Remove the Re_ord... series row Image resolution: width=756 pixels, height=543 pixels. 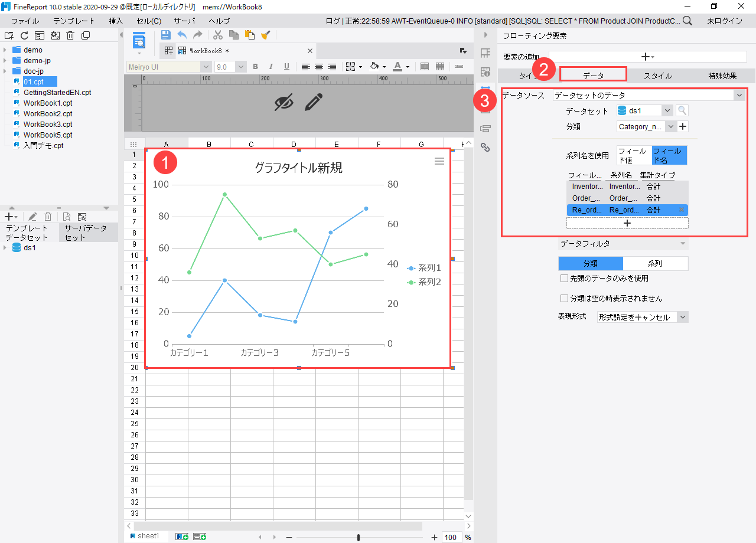click(x=682, y=210)
